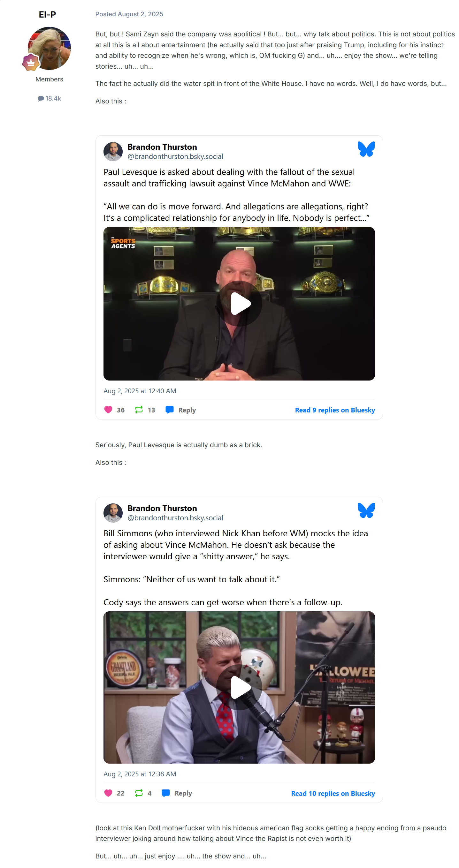The width and height of the screenshot is (459, 868).
Task: Click the repost icon showing 4 reposts
Action: coord(139,793)
